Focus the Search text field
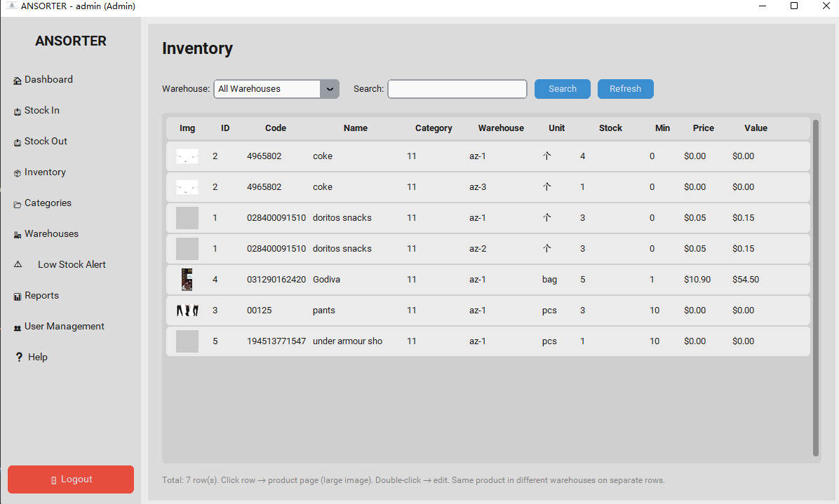839x504 pixels. pos(457,89)
